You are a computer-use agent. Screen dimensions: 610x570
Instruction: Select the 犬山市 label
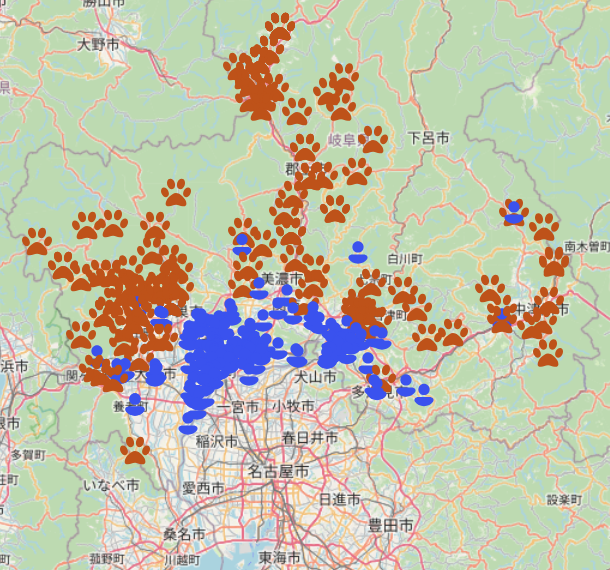click(315, 377)
